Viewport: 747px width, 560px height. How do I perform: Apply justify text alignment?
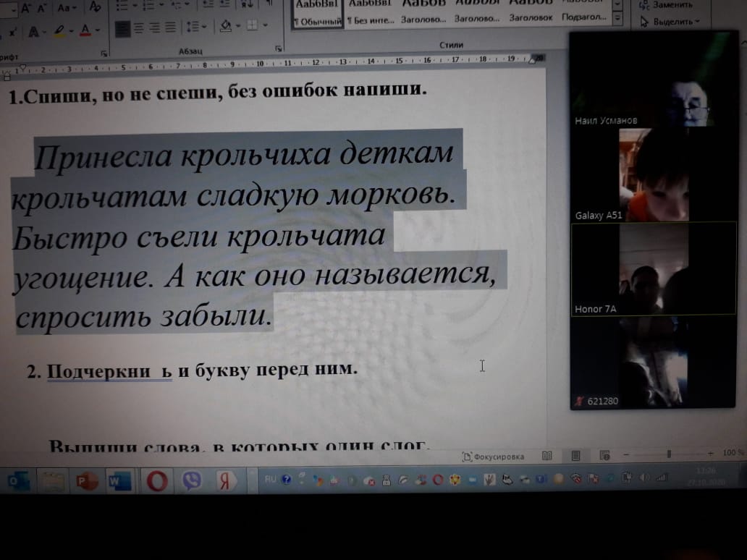[x=170, y=27]
